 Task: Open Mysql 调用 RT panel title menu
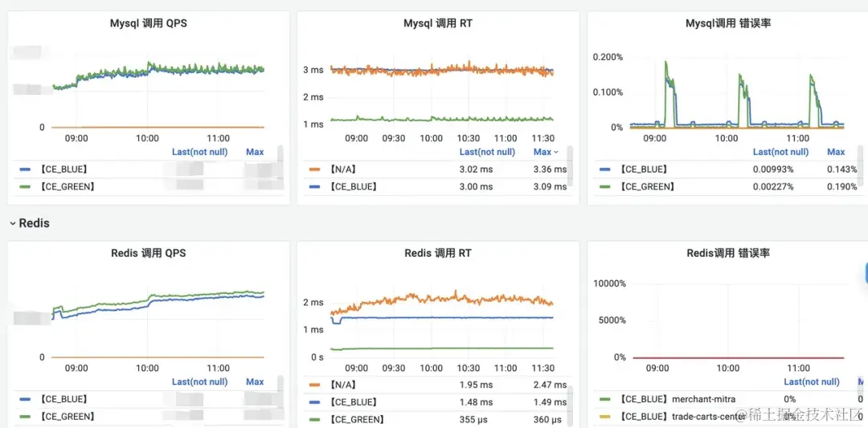438,24
